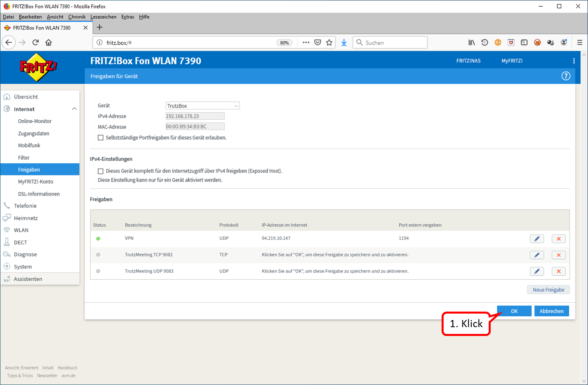Open Online-Monitor in the sidebar

pos(35,121)
